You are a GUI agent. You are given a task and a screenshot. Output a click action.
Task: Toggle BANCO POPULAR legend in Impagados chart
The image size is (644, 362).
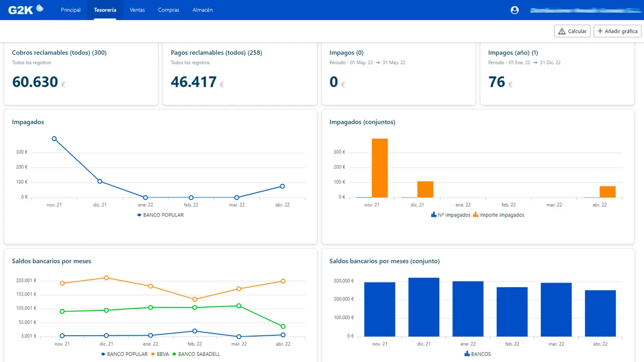(x=161, y=215)
